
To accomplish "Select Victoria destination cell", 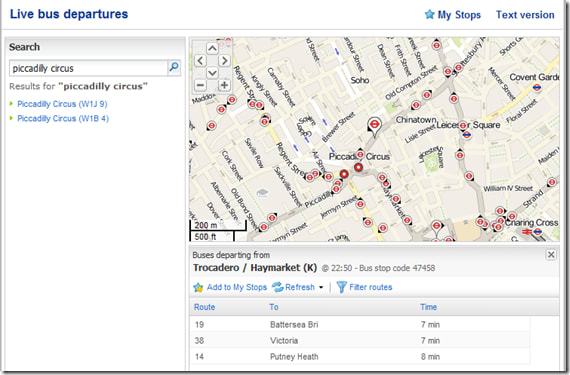I will tap(284, 340).
